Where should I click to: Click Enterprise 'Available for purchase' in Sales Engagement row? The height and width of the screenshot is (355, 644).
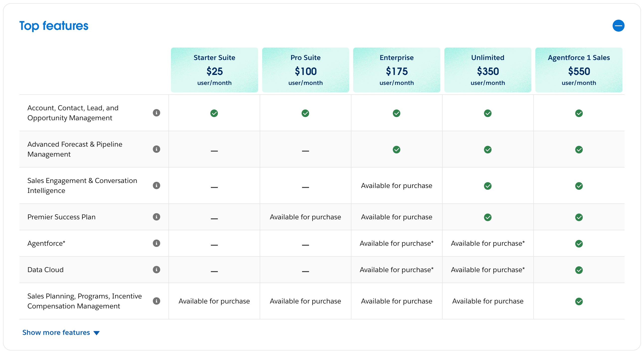[x=397, y=185]
